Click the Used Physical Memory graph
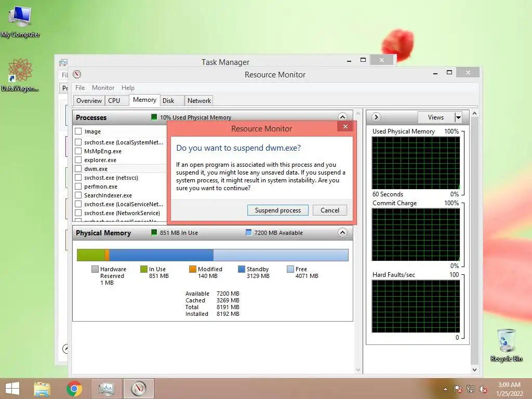Image resolution: width=532 pixels, height=399 pixels. click(x=416, y=163)
